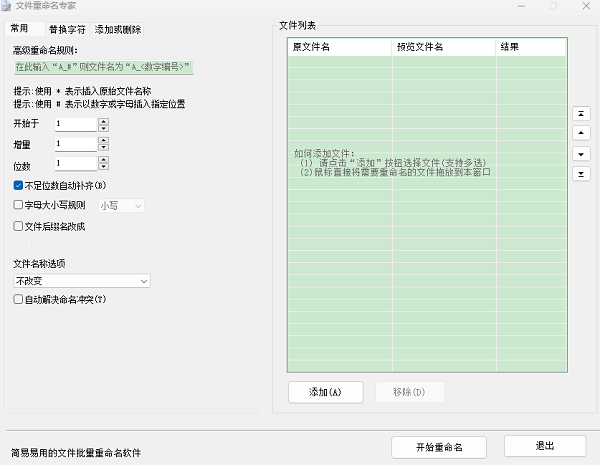Switch to the 替换字符 tab
Screen dimensions: 600x465
[66, 30]
